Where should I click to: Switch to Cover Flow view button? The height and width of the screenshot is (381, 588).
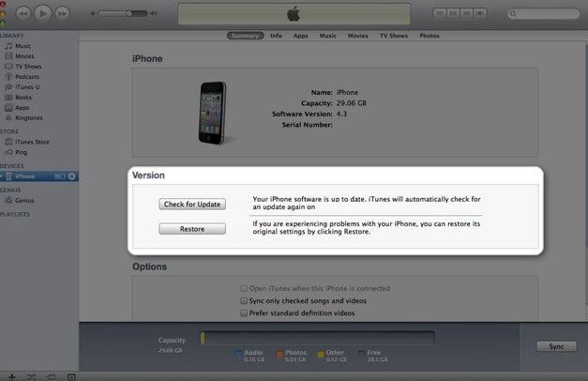point(480,13)
